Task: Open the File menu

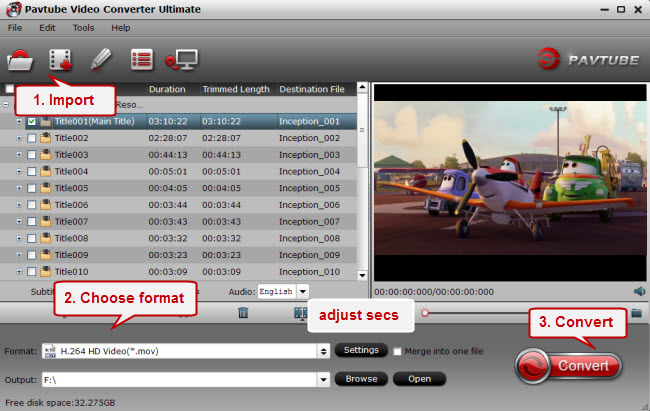Action: (x=15, y=28)
